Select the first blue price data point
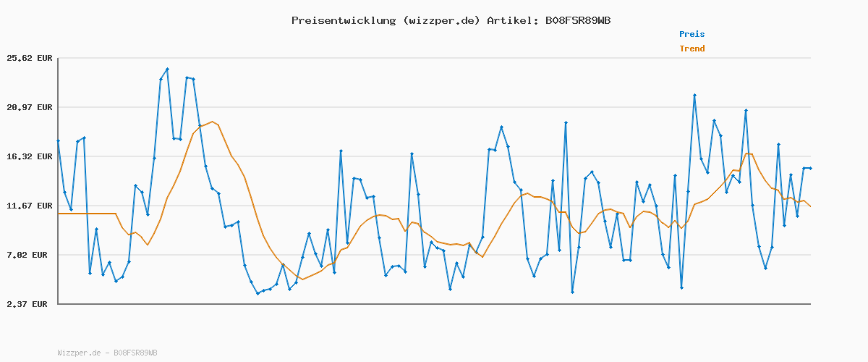868x362 pixels. click(x=58, y=141)
